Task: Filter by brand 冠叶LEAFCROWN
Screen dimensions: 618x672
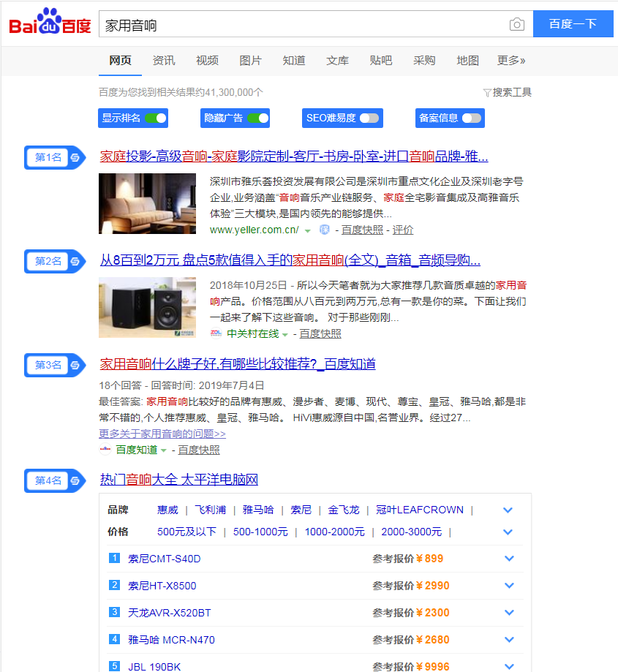Action: 420,510
